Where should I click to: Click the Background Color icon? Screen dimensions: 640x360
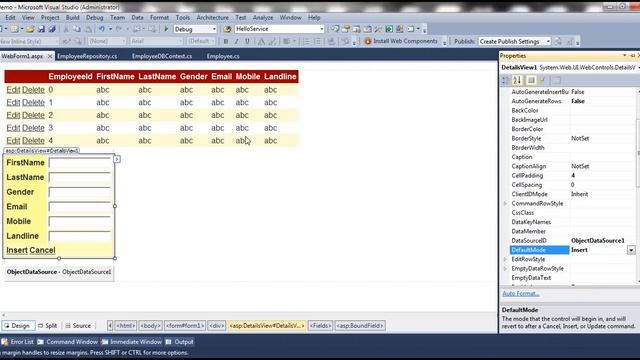272,41
